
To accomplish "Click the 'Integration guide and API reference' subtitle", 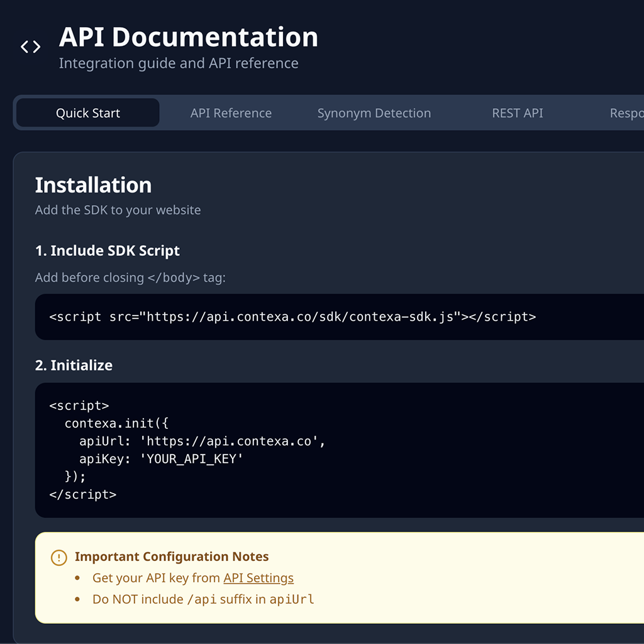I will [x=179, y=64].
